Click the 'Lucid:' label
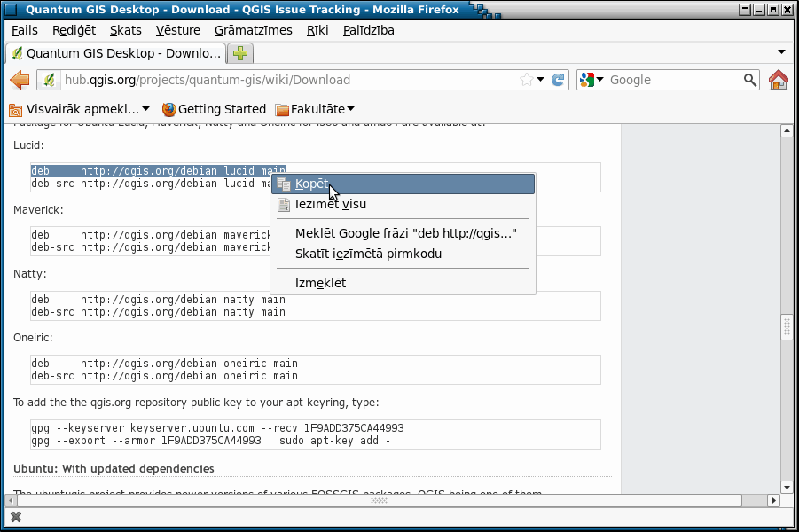This screenshot has height=532, width=799. [28, 145]
